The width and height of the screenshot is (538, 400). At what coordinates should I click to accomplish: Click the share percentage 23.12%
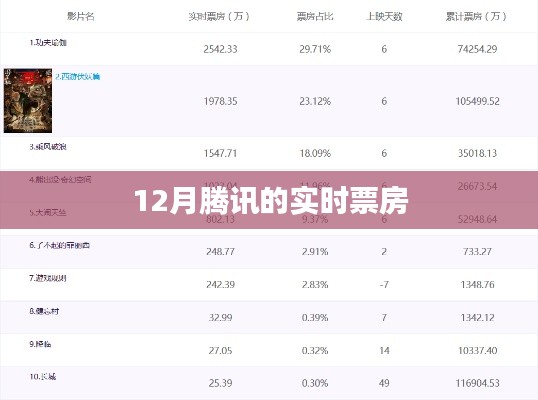pyautogui.click(x=315, y=101)
